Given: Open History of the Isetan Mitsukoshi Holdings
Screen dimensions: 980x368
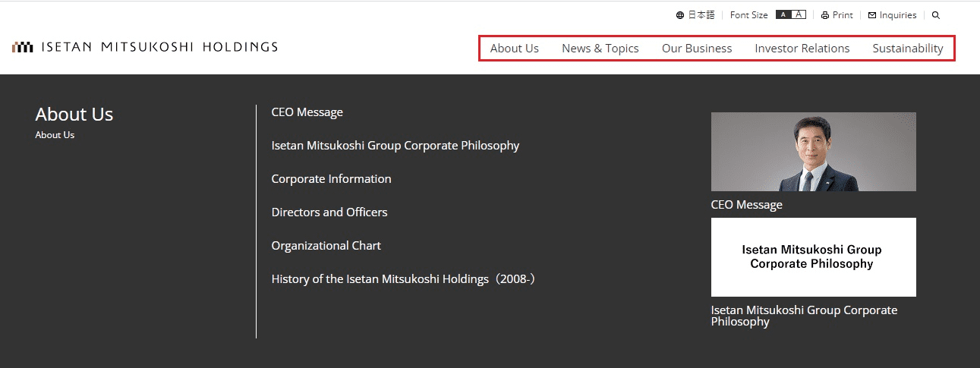Looking at the screenshot, I should [405, 279].
